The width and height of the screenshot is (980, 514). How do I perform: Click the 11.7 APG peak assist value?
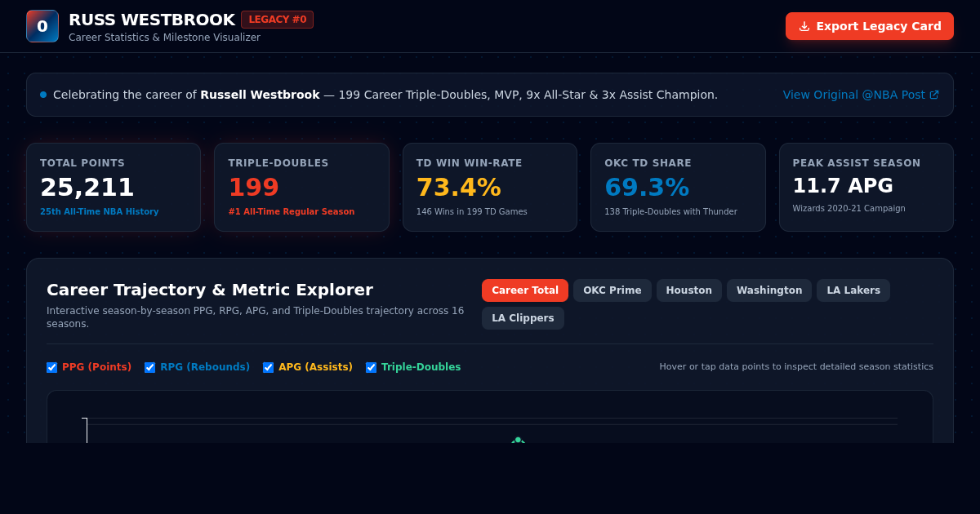[843, 186]
